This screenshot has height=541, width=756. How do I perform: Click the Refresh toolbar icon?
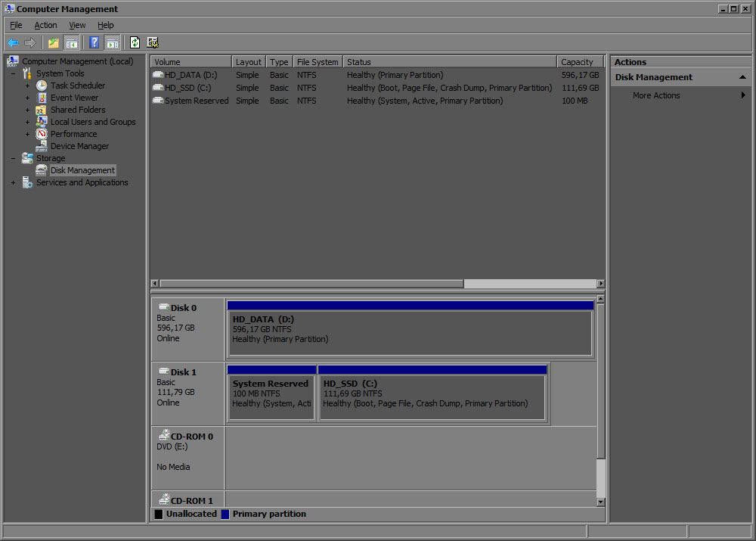pyautogui.click(x=135, y=43)
